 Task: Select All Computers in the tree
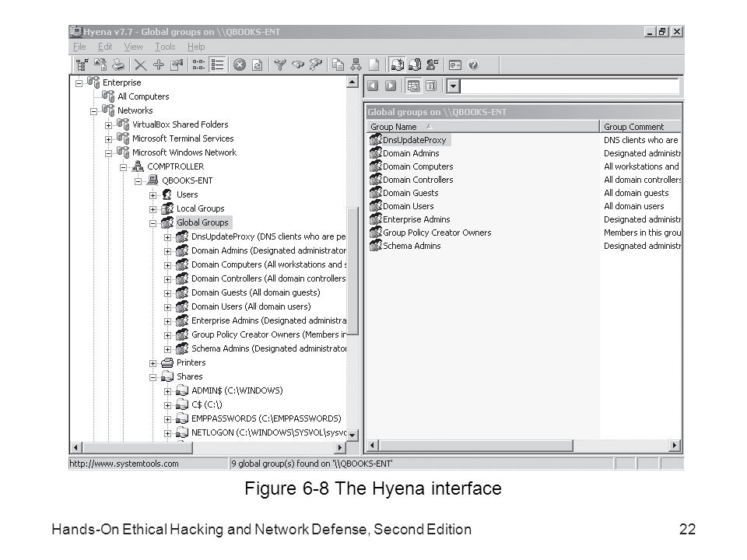coord(143,96)
